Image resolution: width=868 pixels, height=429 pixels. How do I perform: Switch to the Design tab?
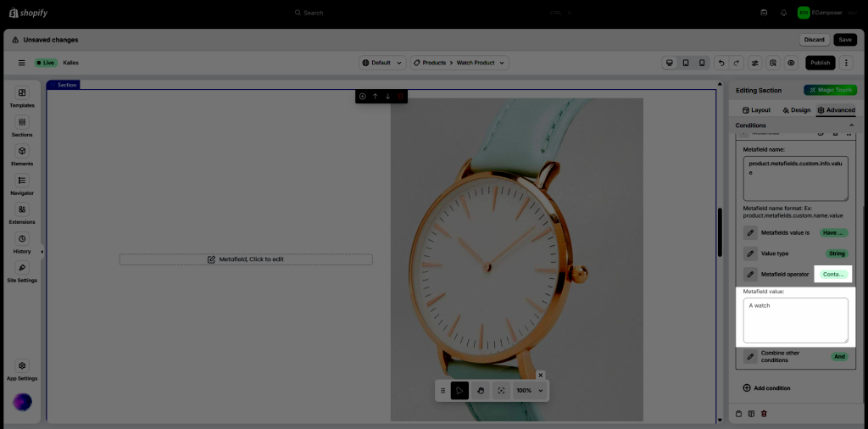point(796,110)
